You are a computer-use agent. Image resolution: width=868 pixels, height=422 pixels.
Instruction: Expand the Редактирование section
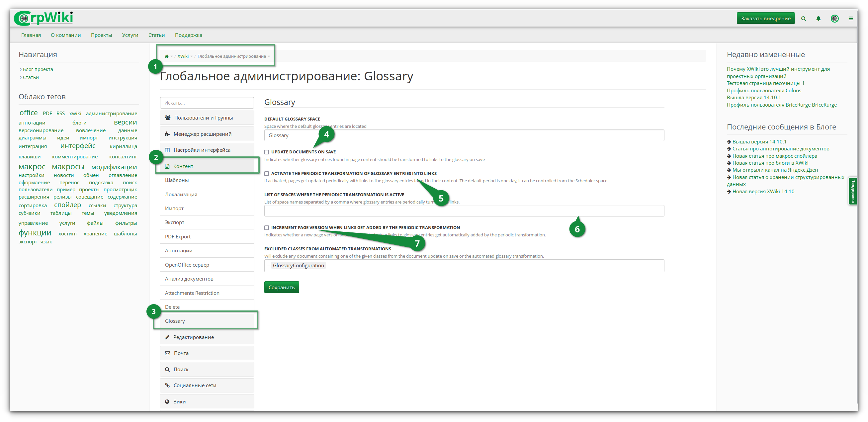(x=207, y=337)
